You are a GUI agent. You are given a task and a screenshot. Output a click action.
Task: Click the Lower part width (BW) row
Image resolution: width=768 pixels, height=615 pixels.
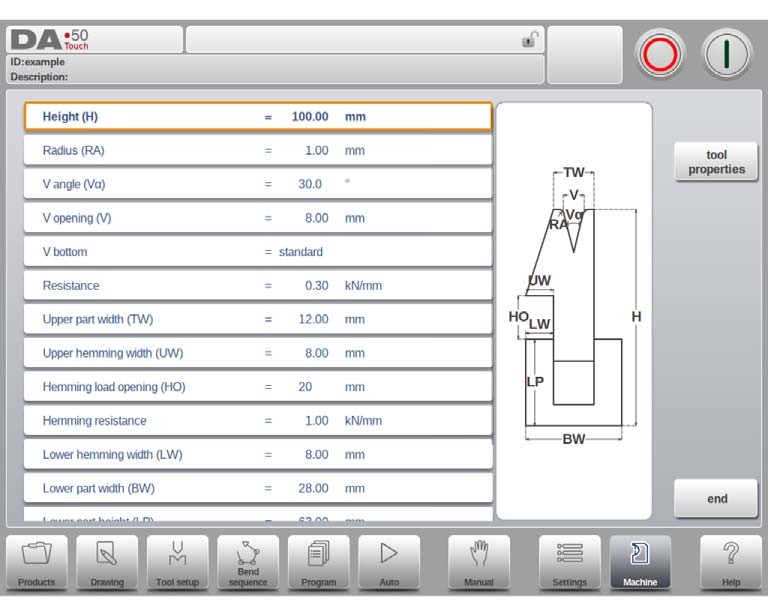point(258,488)
